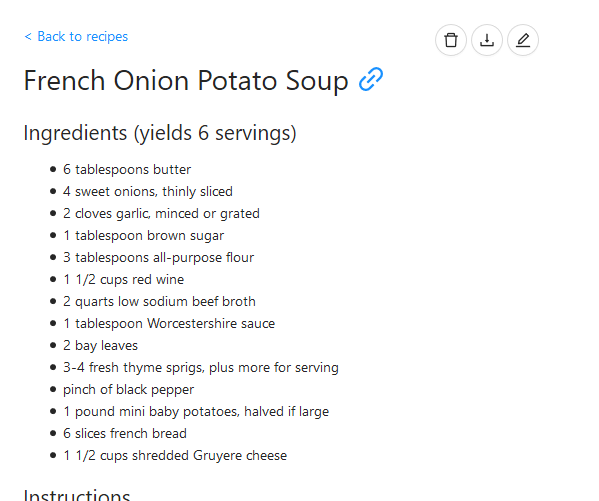This screenshot has width=599, height=501.
Task: Download the recipe via download icon
Action: pos(487,40)
